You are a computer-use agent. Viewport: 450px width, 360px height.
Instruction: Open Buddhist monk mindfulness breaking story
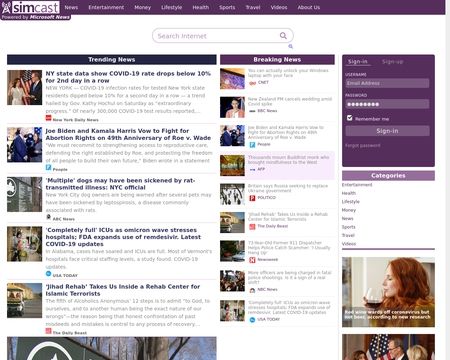click(x=289, y=160)
